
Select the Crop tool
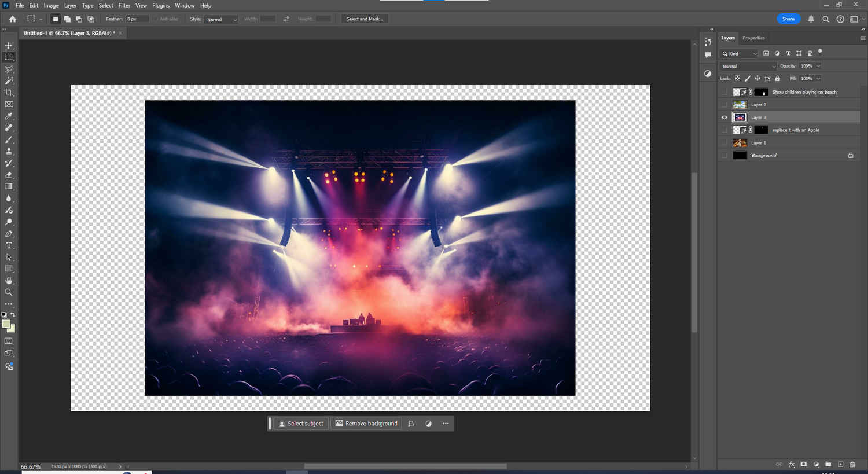click(9, 93)
